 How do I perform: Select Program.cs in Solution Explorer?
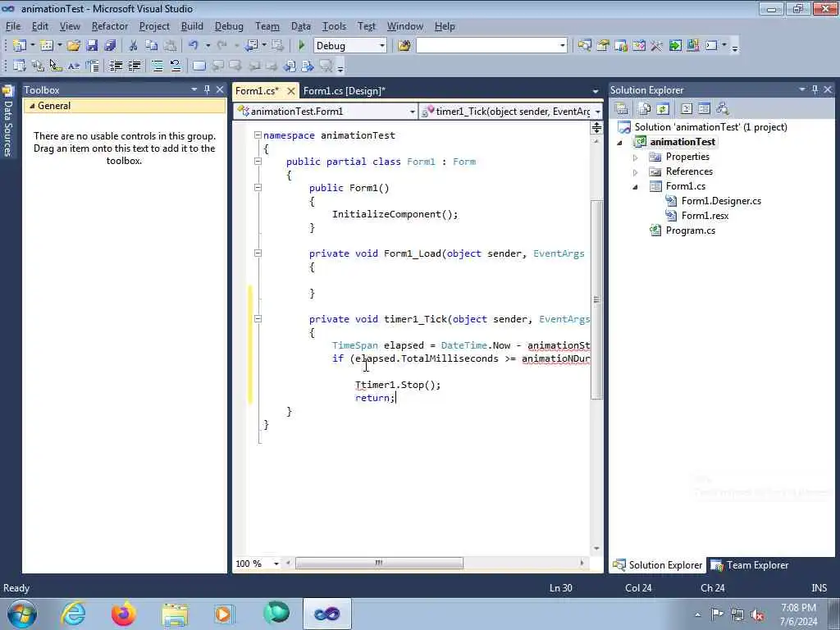(x=690, y=231)
